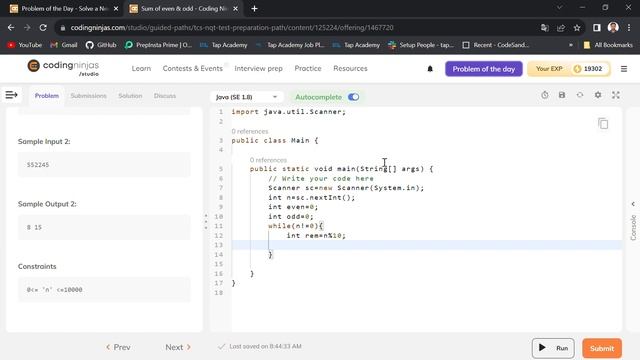Viewport: 640px width, 360px height.
Task: Click the timer clock icon in editor toolbar
Action: (544, 95)
